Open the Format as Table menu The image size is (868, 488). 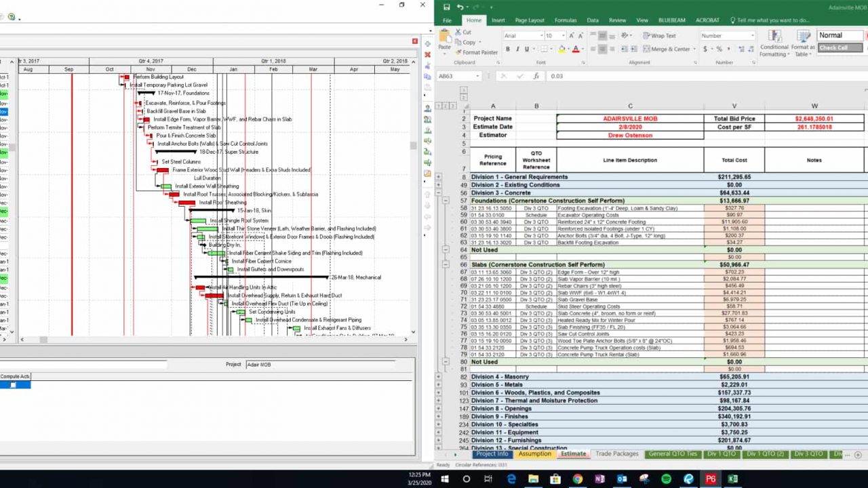802,43
